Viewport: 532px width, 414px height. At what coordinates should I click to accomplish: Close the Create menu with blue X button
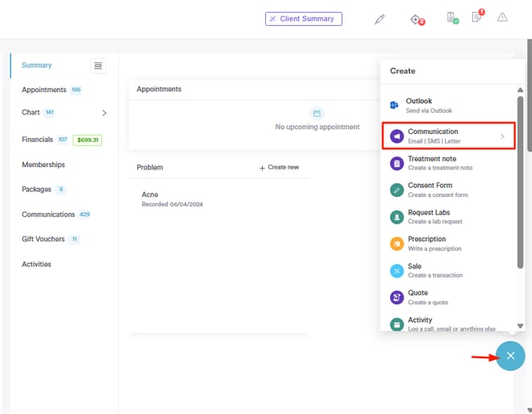[x=510, y=356]
